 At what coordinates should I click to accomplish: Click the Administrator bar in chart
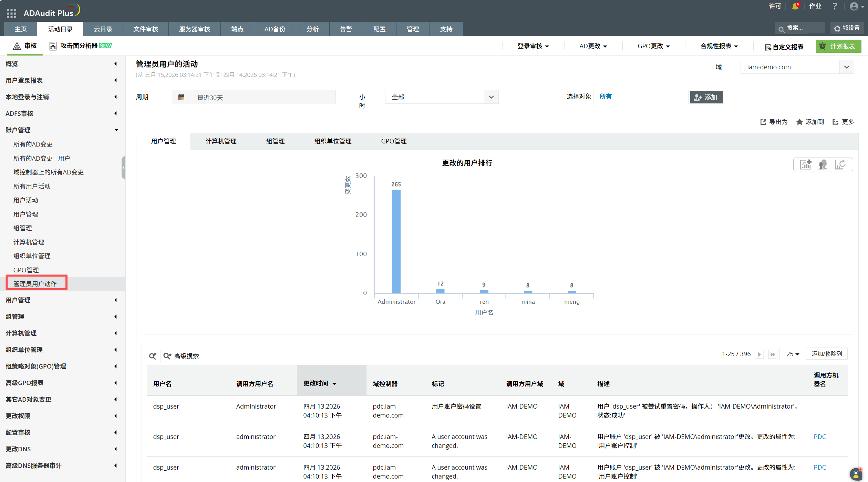[x=396, y=241]
